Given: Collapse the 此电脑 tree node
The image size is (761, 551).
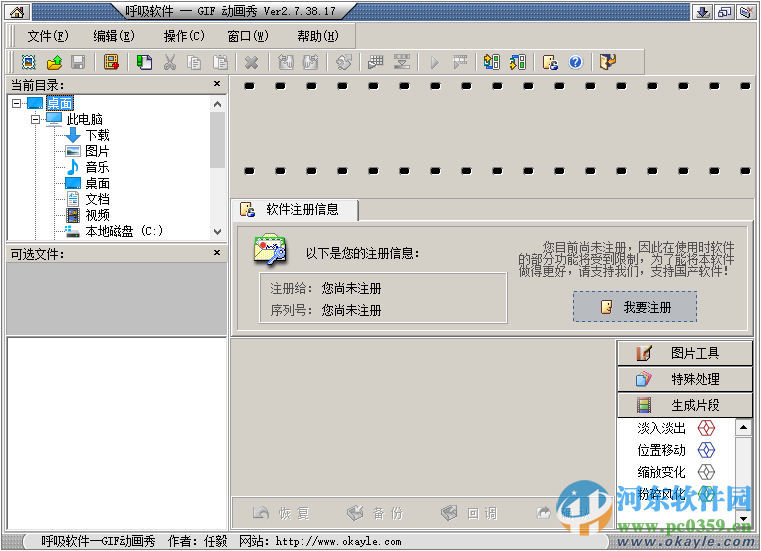Looking at the screenshot, I should [x=35, y=119].
